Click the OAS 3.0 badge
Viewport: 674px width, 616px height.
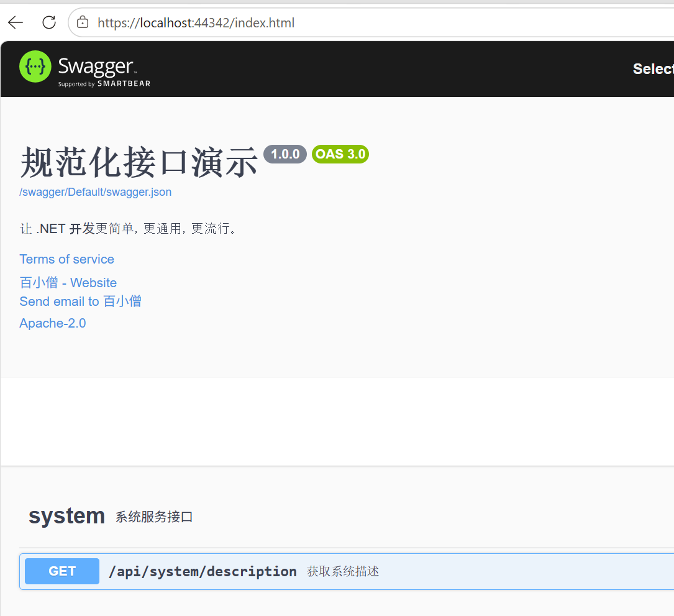tap(340, 154)
